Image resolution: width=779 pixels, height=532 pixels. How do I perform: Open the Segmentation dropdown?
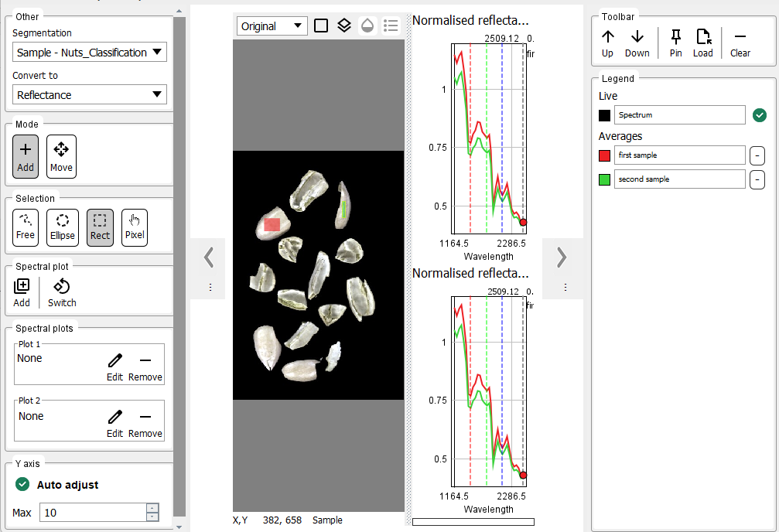(x=90, y=53)
